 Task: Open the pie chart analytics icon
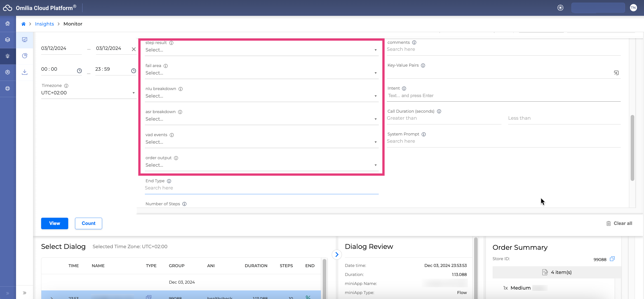point(24,56)
